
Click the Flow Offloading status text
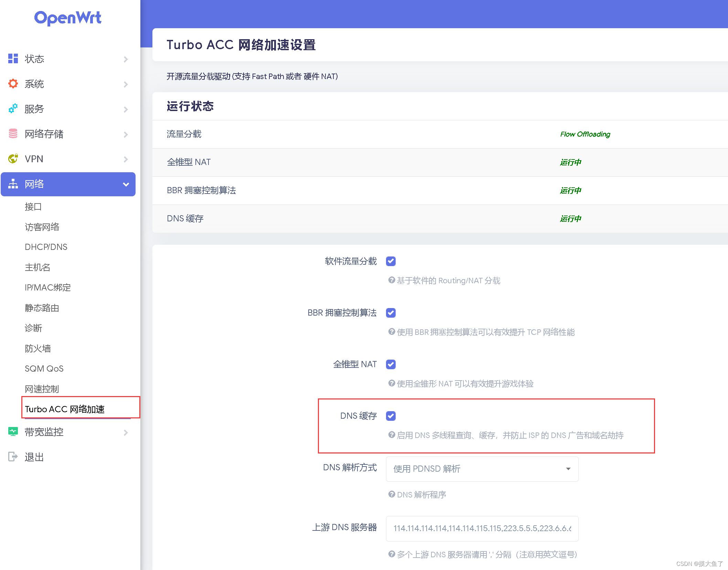tap(585, 134)
